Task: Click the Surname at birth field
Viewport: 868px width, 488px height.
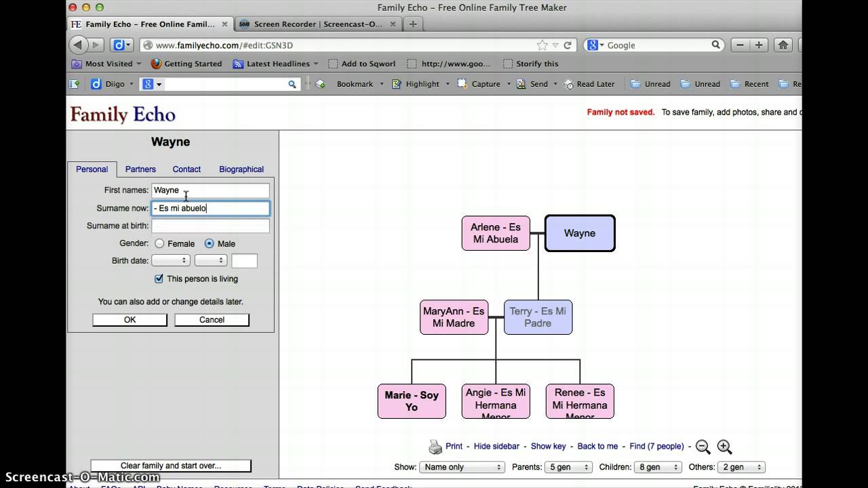Action: (210, 226)
